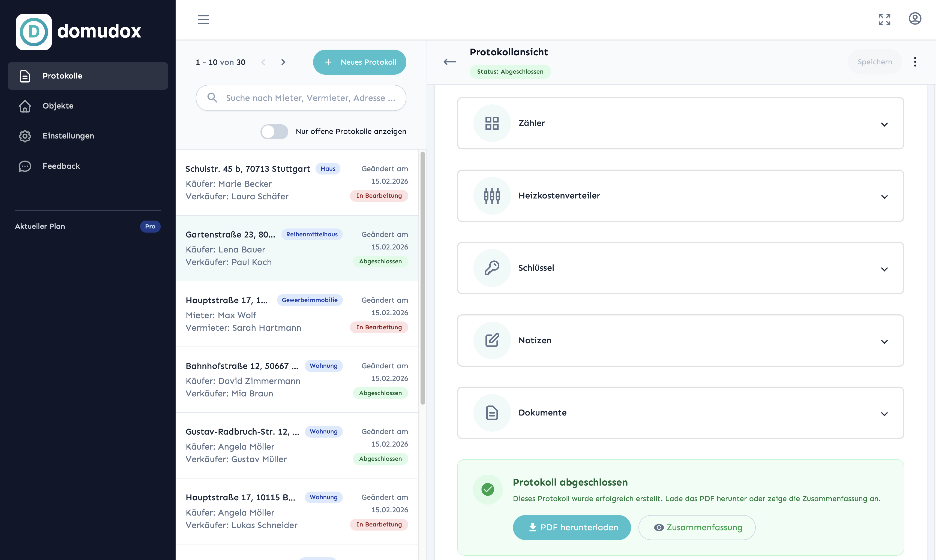Viewport: 936px width, 560px height.
Task: Open the user account profile icon
Action: (x=915, y=19)
